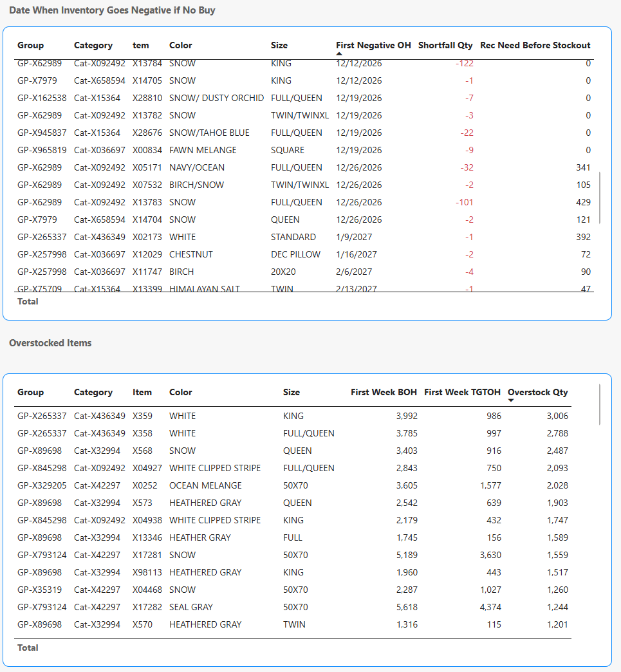The width and height of the screenshot is (621, 672).
Task: Select the NAVY/OCEAN cell
Action: (x=197, y=167)
